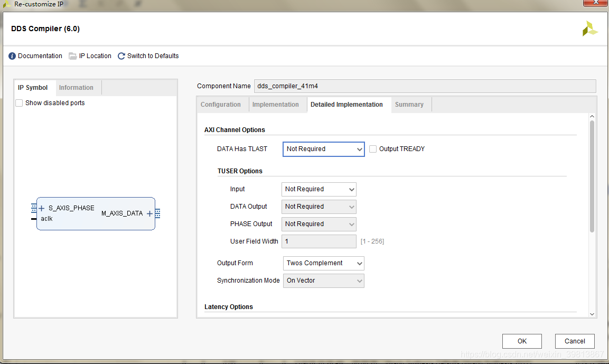This screenshot has height=364, width=609.
Task: Click the scrollbar down arrow
Action: tap(592, 314)
